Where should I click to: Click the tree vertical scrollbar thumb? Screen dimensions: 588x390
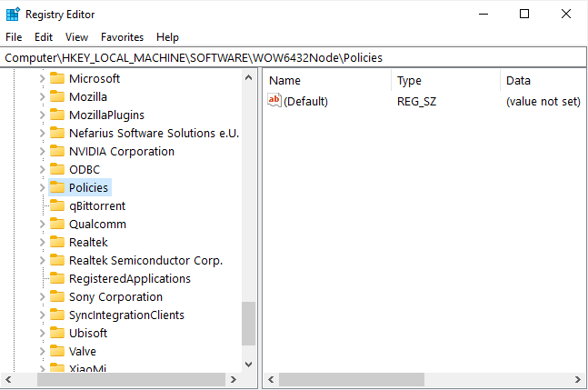tap(248, 323)
